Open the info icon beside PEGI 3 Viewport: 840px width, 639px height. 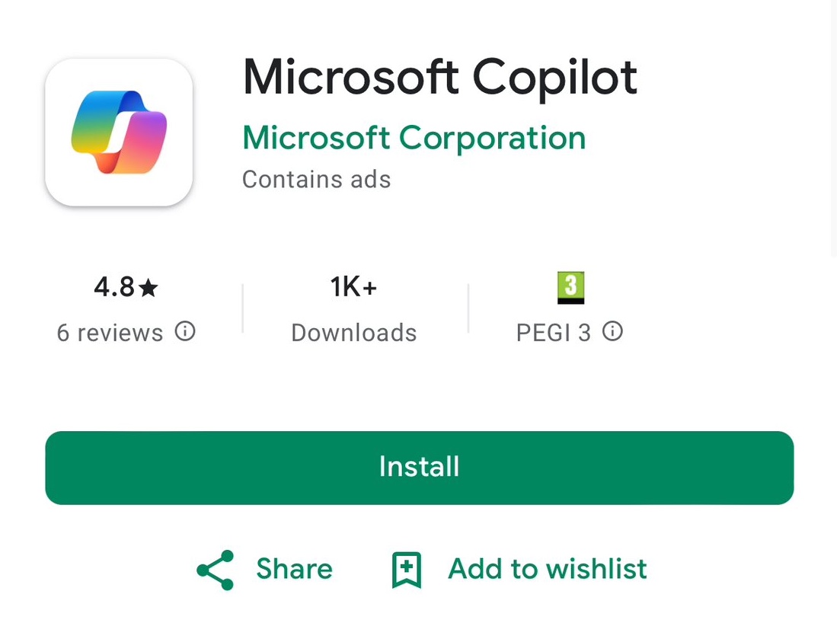[x=613, y=331]
